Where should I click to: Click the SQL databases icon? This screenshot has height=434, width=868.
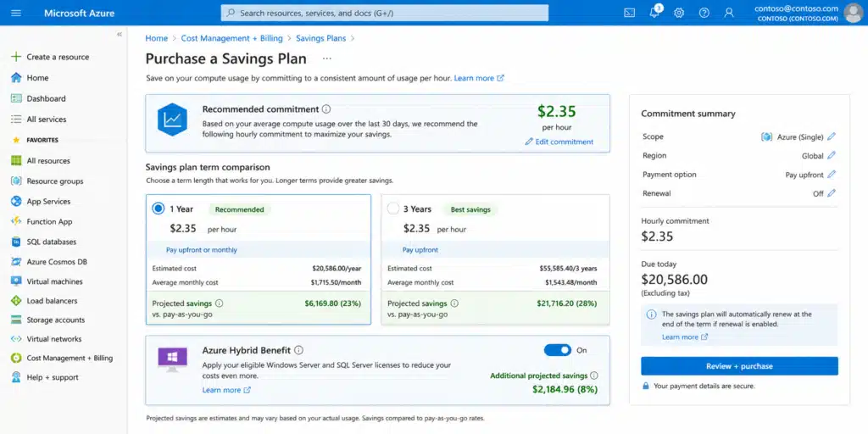pyautogui.click(x=16, y=242)
